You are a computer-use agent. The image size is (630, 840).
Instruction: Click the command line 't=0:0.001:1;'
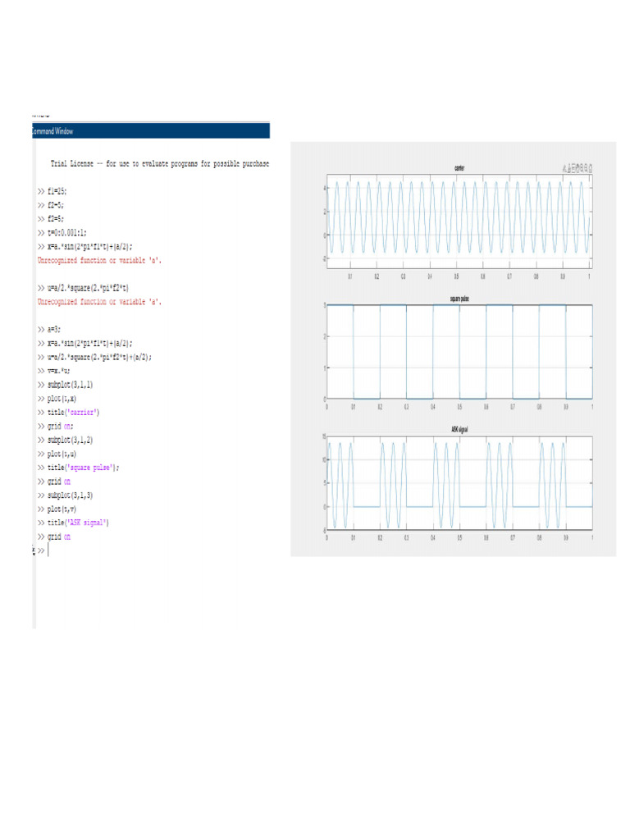point(67,232)
